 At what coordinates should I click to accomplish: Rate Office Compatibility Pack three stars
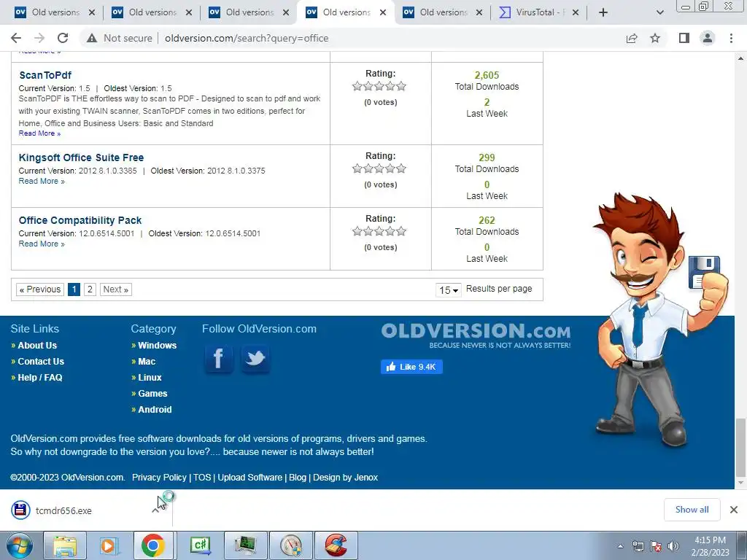(x=379, y=231)
